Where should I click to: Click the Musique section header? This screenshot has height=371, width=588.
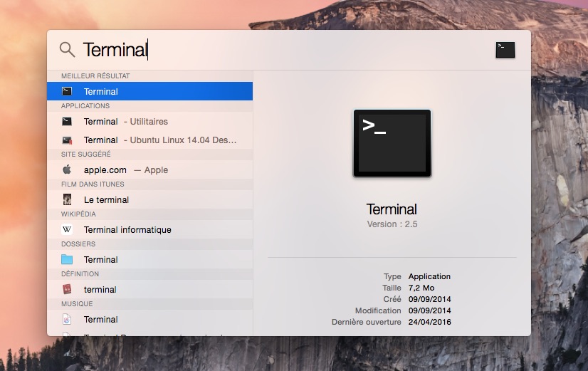(x=77, y=304)
